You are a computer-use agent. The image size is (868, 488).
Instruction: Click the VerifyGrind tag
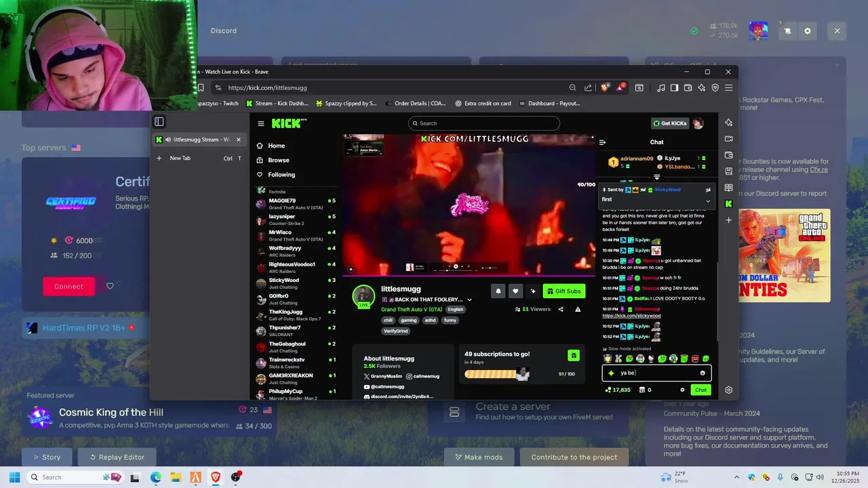[x=395, y=331]
